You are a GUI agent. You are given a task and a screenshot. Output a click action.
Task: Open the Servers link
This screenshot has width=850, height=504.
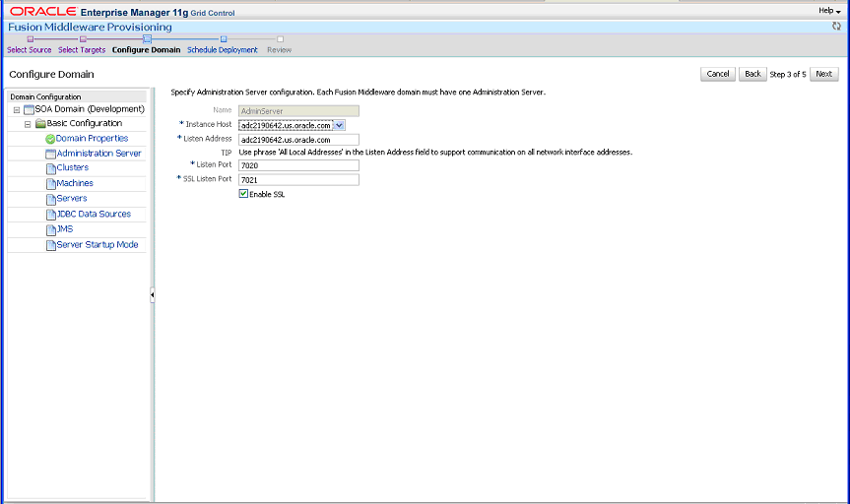(72, 199)
